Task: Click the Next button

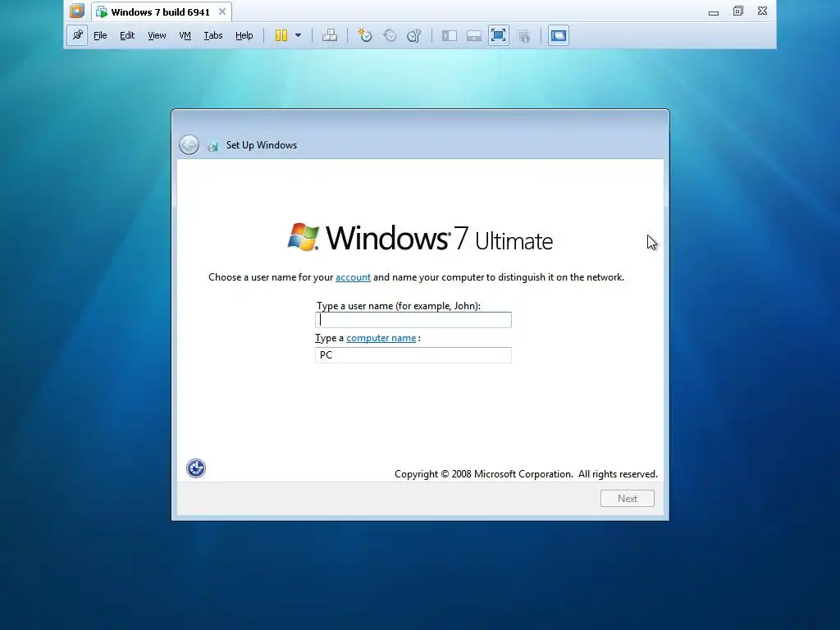Action: tap(628, 498)
